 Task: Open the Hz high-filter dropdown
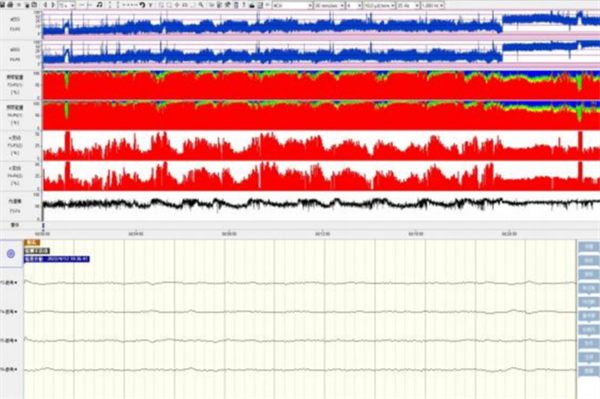(x=408, y=5)
